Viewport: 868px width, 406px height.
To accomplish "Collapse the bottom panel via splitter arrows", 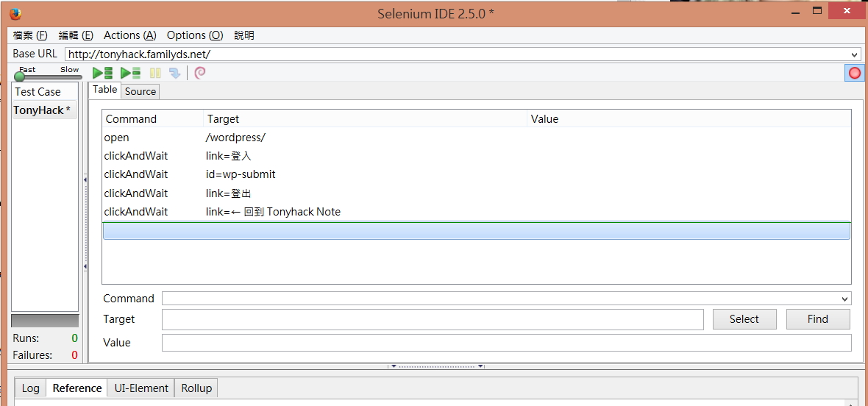I will click(436, 366).
